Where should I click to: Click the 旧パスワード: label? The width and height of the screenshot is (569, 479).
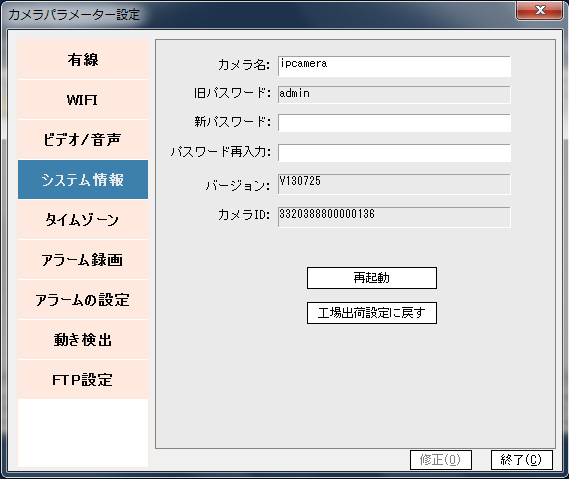tap(232, 93)
